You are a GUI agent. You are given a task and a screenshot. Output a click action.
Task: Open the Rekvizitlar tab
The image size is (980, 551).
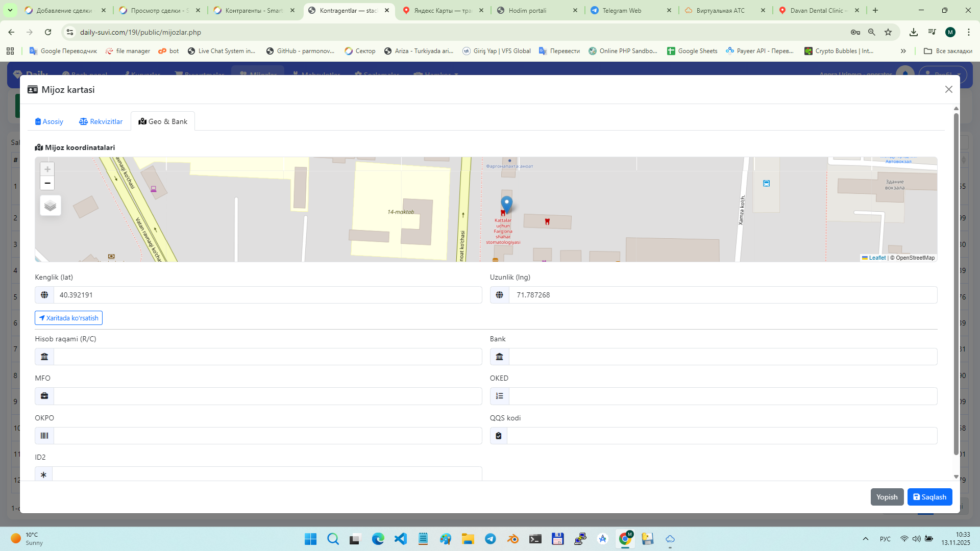101,121
